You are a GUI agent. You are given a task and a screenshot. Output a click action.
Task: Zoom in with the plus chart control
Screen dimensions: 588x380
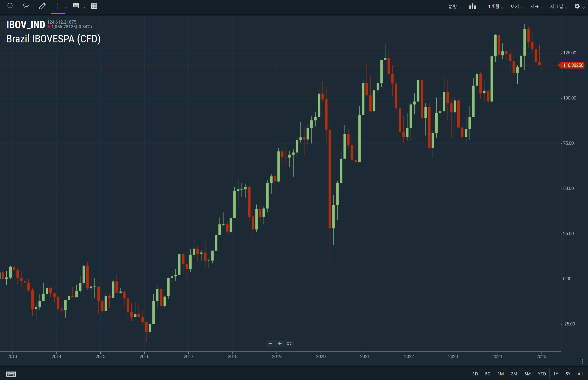tap(280, 344)
